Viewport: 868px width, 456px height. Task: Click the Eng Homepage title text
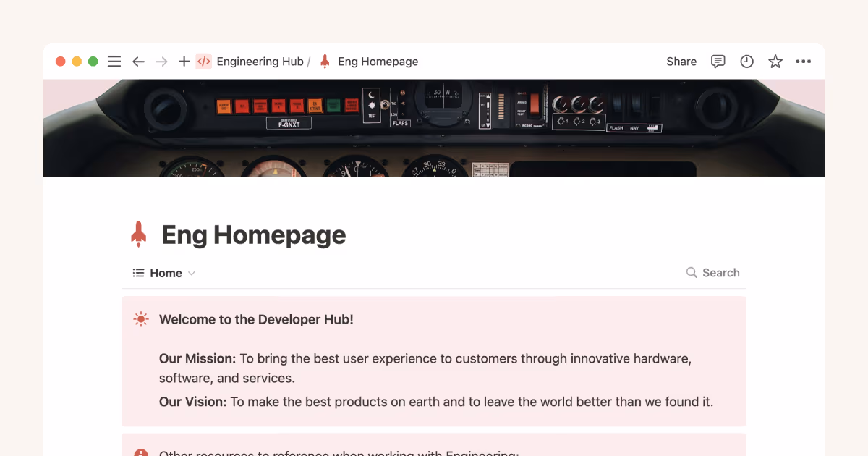[x=253, y=235]
